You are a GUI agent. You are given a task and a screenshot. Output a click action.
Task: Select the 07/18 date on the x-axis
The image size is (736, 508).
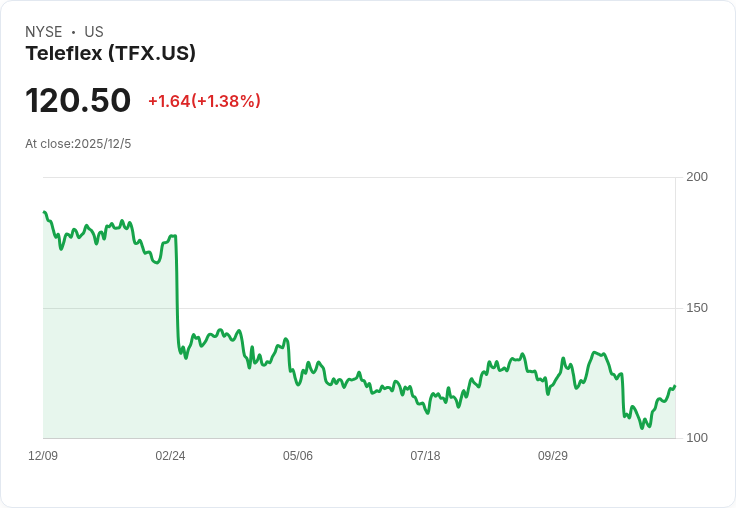(425, 456)
